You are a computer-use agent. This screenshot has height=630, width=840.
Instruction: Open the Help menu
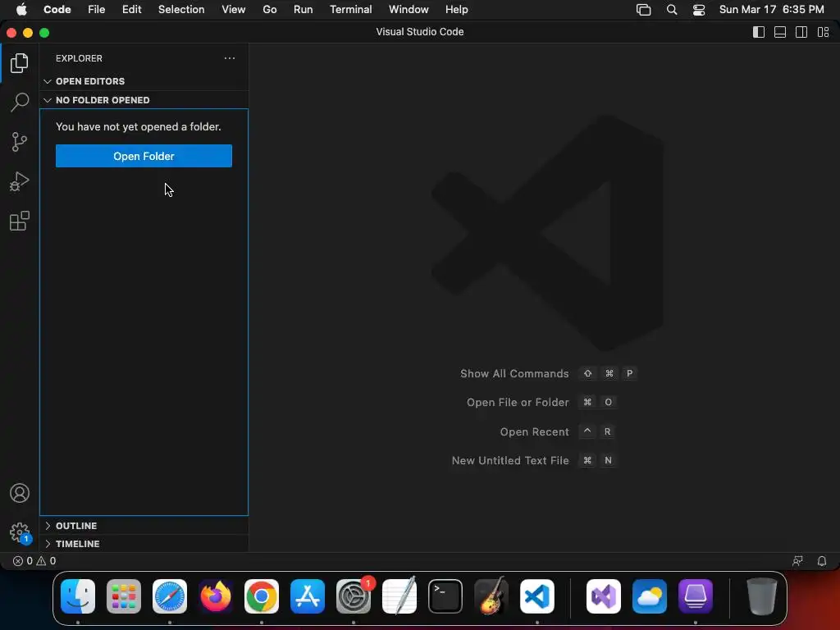coord(456,10)
